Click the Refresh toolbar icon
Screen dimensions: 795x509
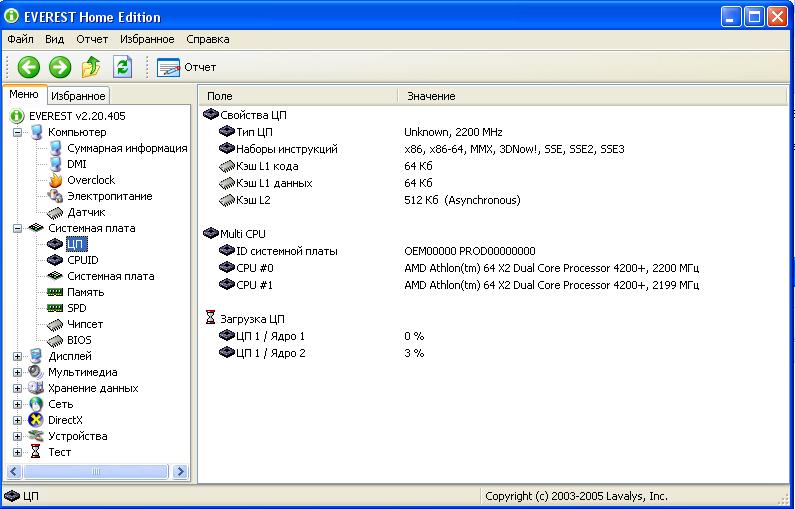coord(122,67)
